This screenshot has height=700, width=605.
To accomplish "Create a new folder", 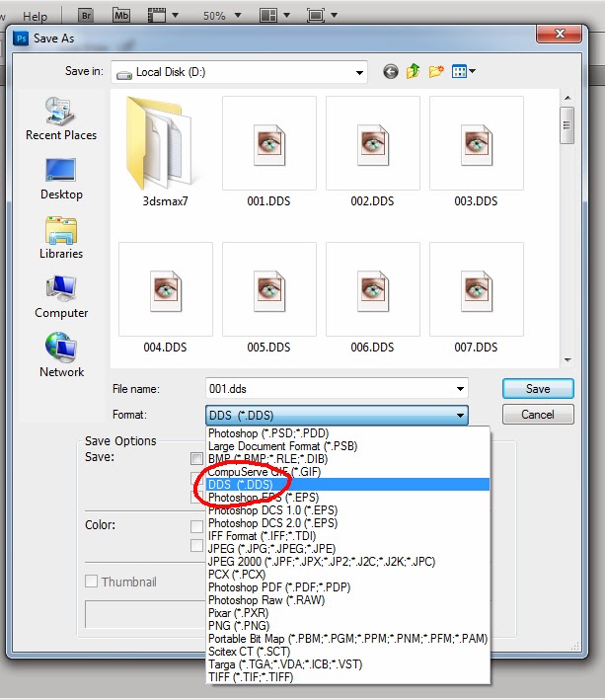I will (x=436, y=71).
